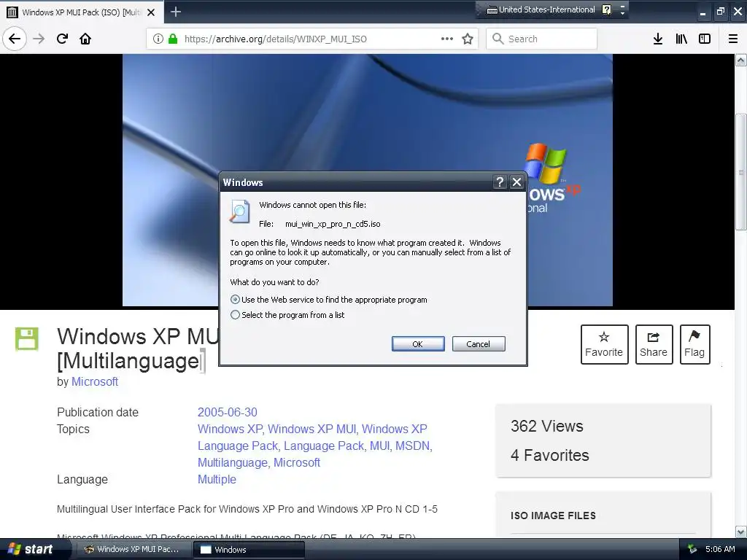Favorite this item with the star button

click(604, 344)
